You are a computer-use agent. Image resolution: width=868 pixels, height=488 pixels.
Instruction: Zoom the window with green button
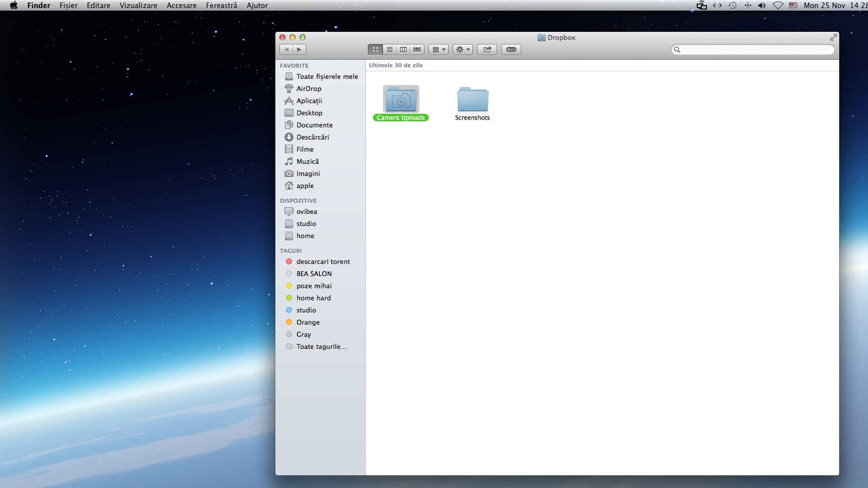click(x=303, y=37)
